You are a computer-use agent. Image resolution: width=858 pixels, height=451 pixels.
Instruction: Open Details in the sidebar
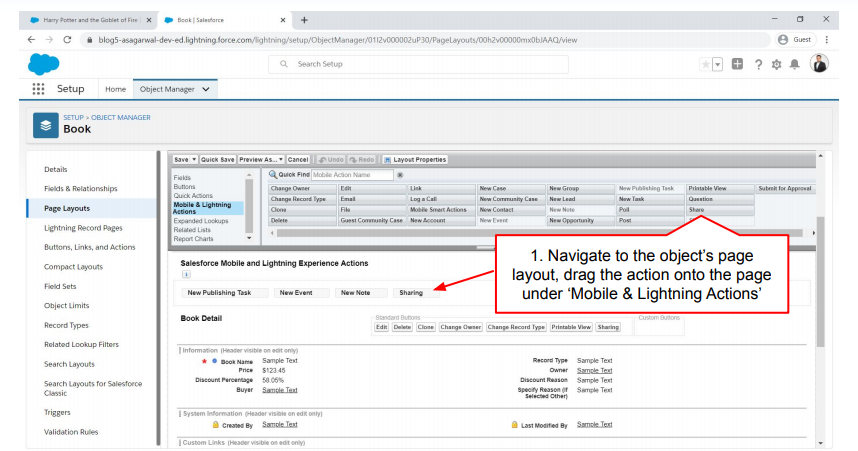pyautogui.click(x=56, y=170)
